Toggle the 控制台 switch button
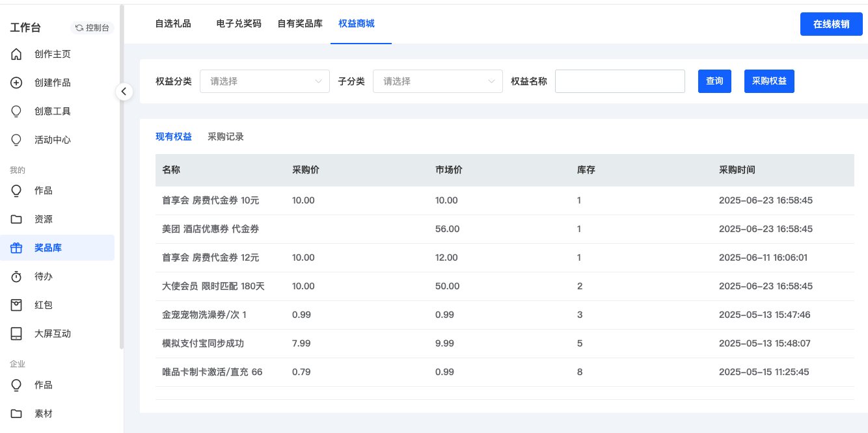Viewport: 868px width, 433px height. [x=92, y=28]
